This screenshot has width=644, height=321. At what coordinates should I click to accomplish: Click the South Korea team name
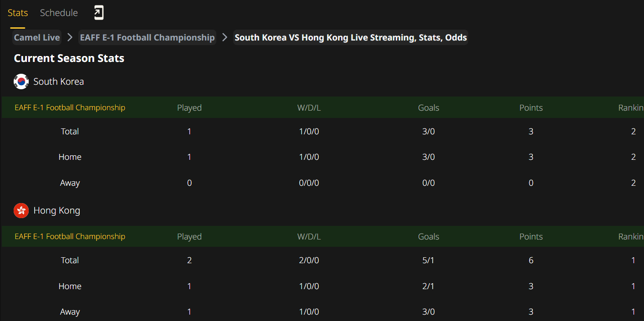[x=59, y=82]
